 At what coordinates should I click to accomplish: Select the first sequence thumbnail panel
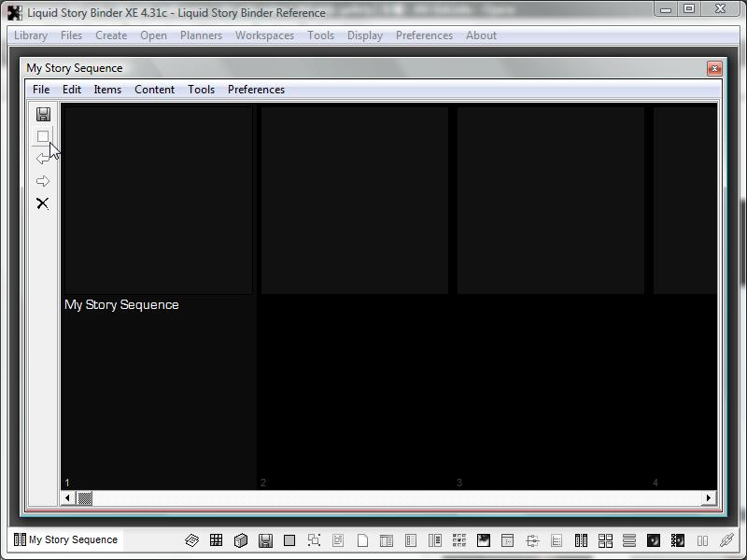tap(157, 200)
